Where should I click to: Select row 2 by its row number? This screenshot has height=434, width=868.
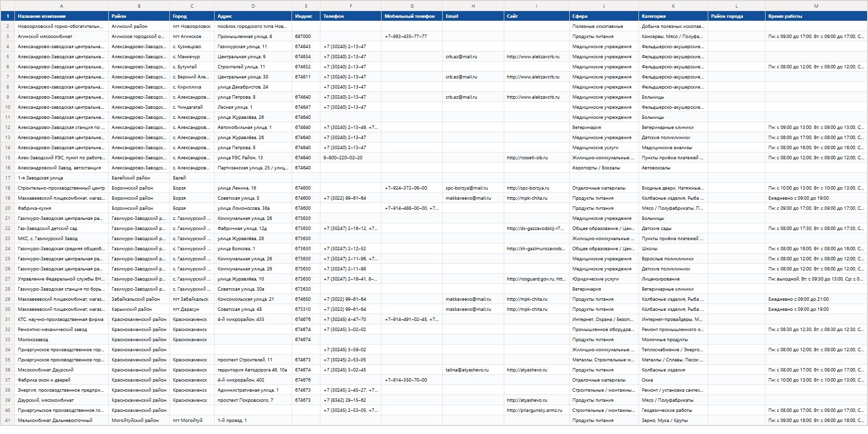tap(7, 26)
